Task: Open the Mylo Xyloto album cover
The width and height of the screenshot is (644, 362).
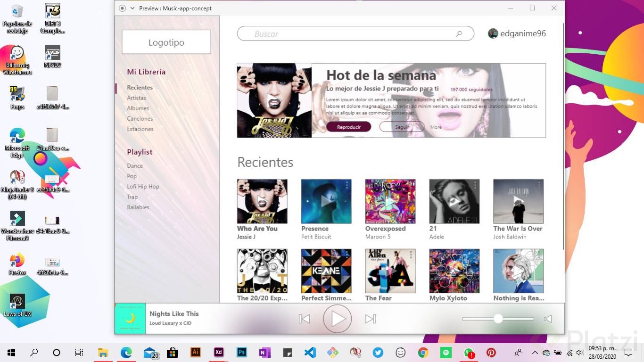Action: [454, 271]
